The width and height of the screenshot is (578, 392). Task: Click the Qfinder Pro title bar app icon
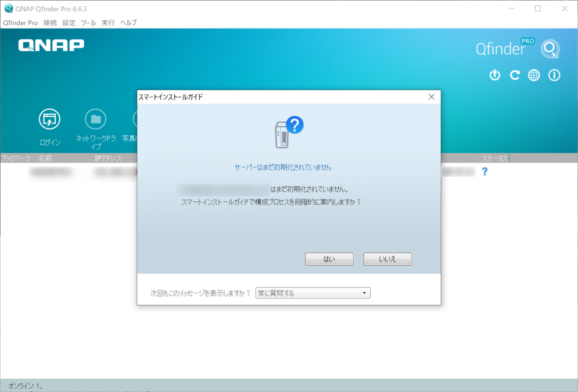click(8, 8)
